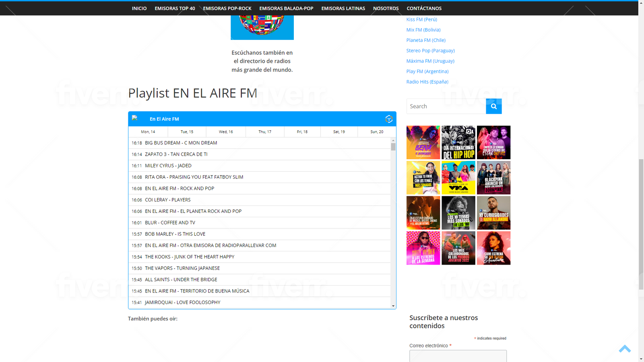Click the blue search magnifier button
Screen dimensions: 644x362
point(493,107)
